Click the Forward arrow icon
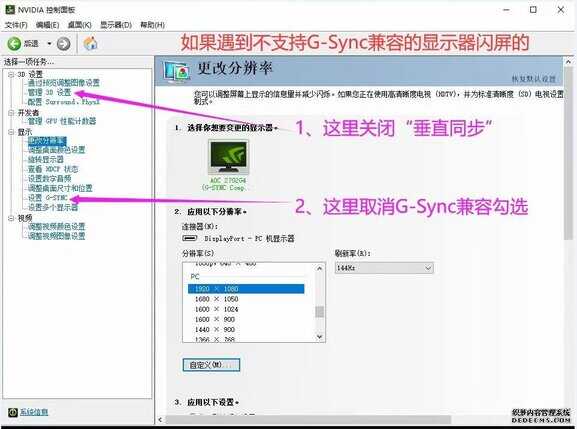The height and width of the screenshot is (429, 577). tap(63, 44)
